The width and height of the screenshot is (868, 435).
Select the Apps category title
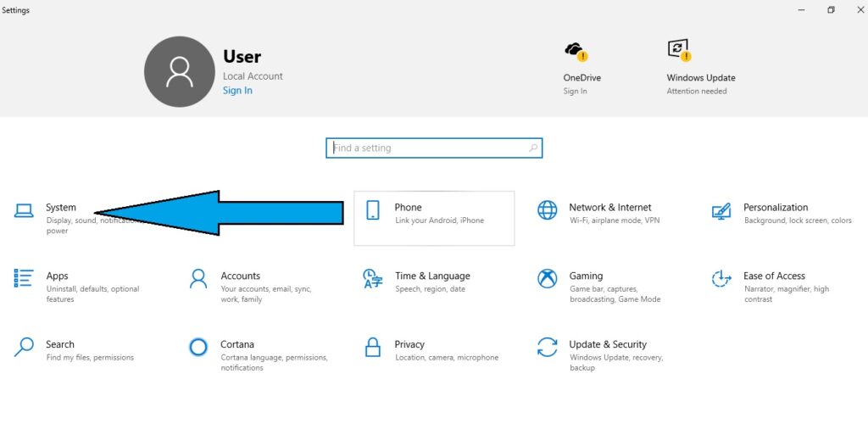57,276
